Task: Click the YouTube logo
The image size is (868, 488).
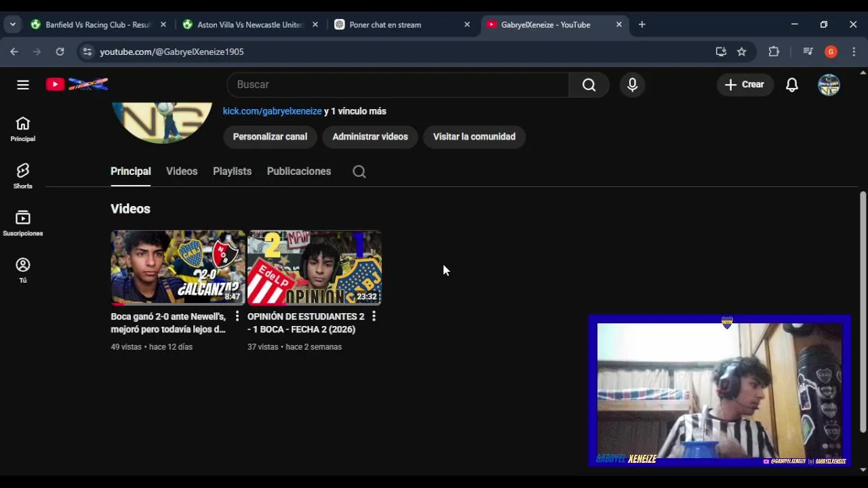Action: coord(77,85)
